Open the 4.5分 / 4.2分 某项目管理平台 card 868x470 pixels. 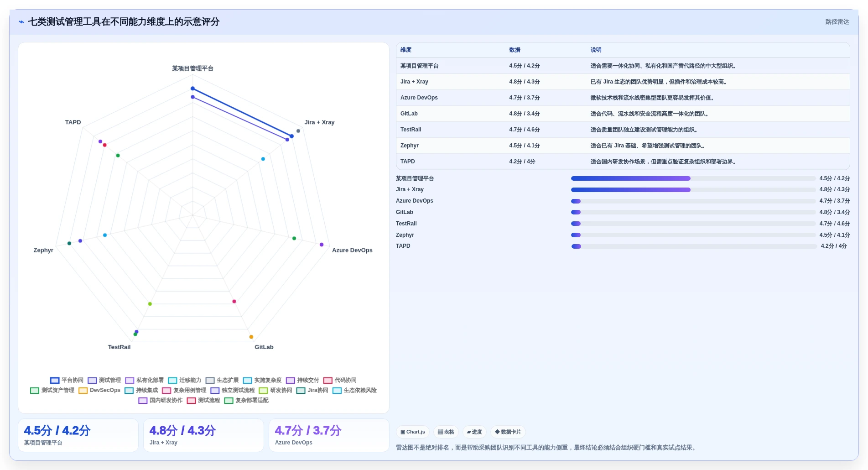pyautogui.click(x=78, y=435)
